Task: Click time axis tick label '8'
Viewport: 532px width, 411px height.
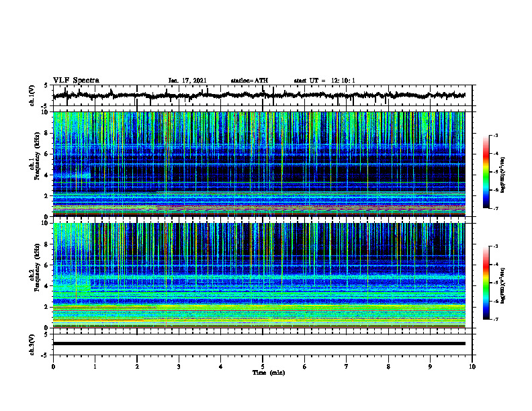Action: point(388,367)
